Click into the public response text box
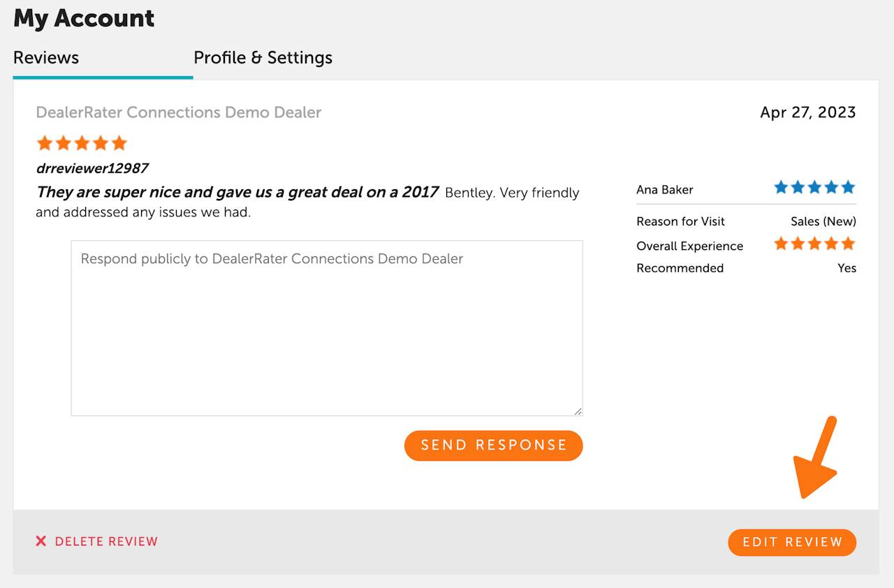894x588 pixels. click(x=326, y=328)
